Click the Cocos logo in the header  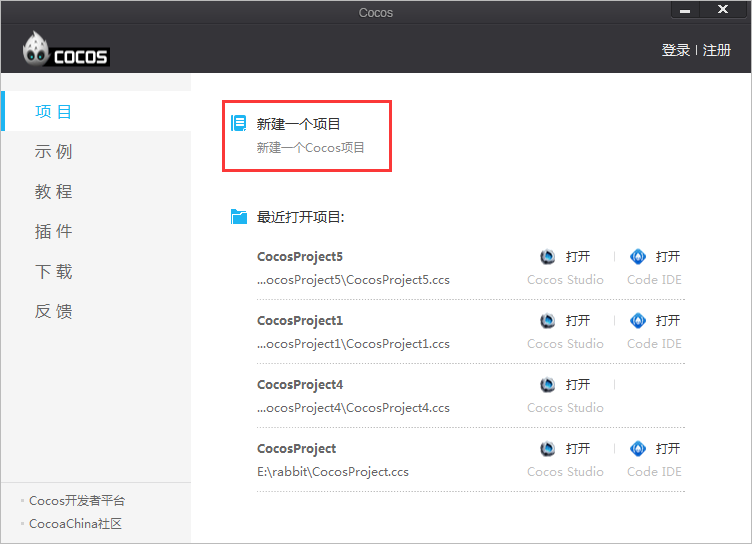point(66,49)
